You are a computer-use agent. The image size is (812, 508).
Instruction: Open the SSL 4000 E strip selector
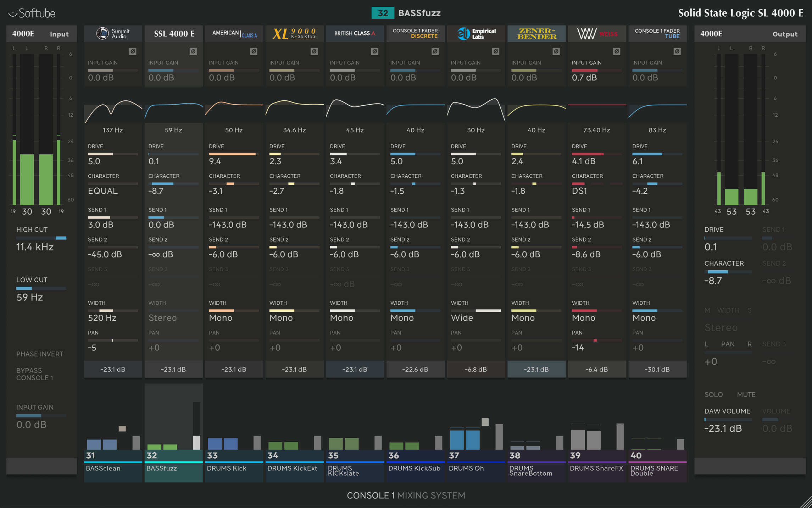[x=174, y=34]
